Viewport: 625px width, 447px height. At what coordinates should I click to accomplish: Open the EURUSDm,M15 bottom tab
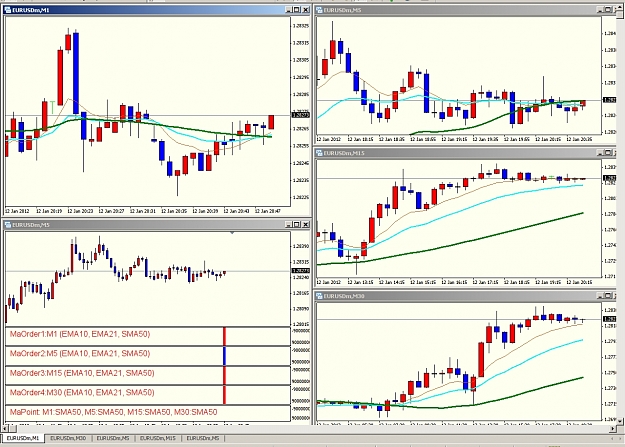[158, 439]
